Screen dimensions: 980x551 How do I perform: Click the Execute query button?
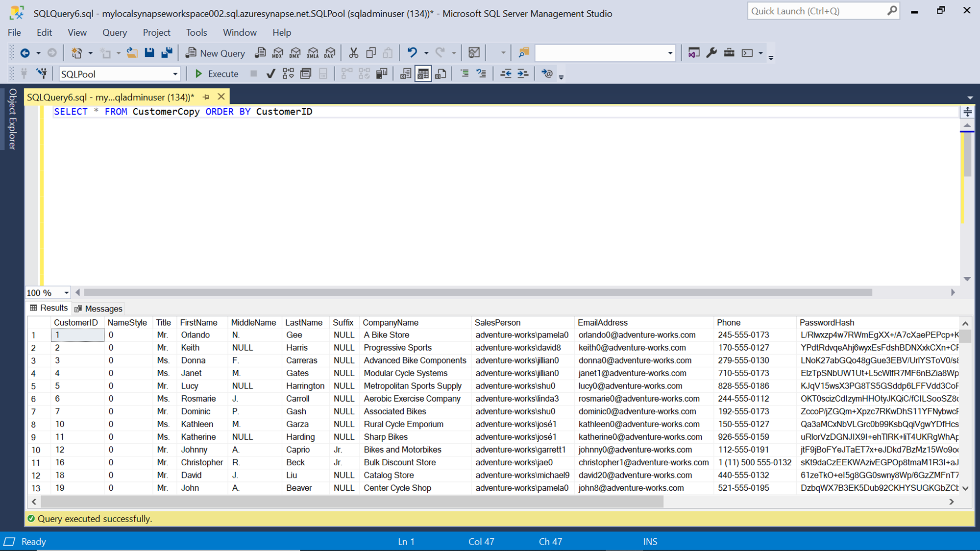[x=217, y=74]
